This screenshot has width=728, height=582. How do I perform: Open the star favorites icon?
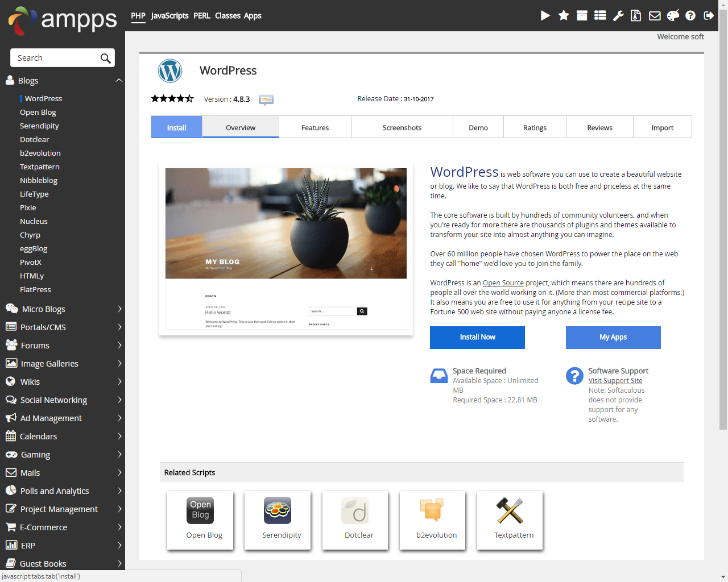(564, 15)
